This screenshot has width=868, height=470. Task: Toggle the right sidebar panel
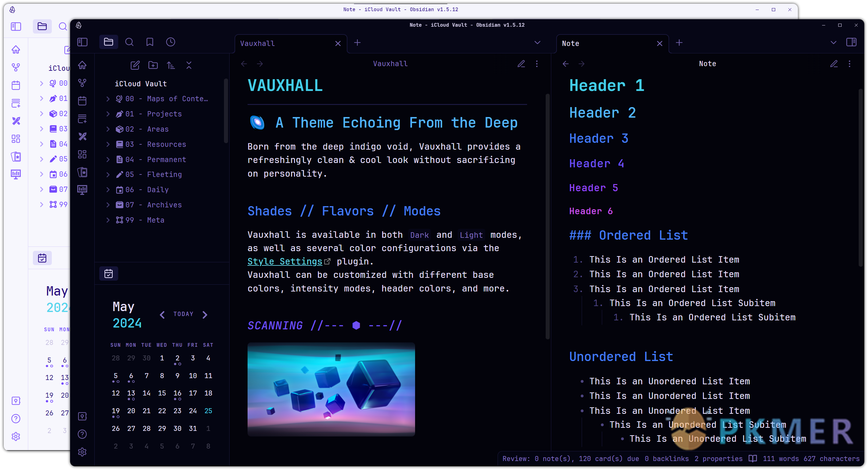click(x=851, y=43)
